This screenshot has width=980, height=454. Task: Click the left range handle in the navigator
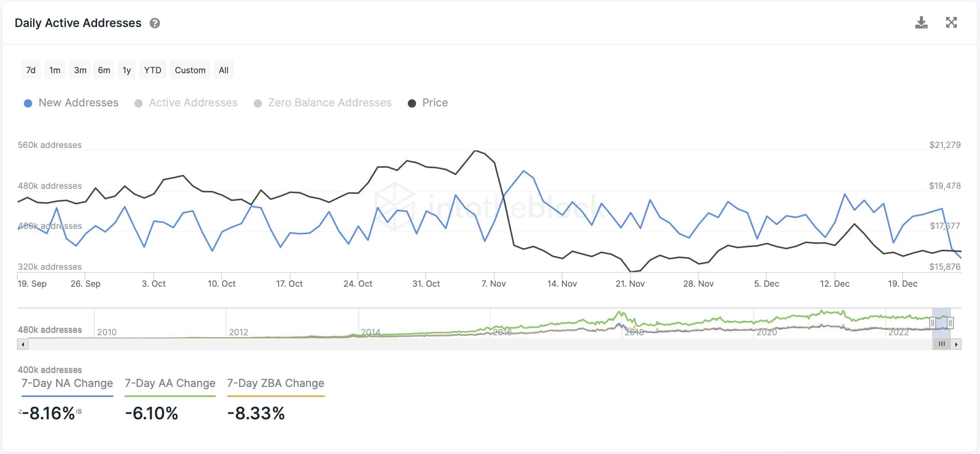pos(932,323)
